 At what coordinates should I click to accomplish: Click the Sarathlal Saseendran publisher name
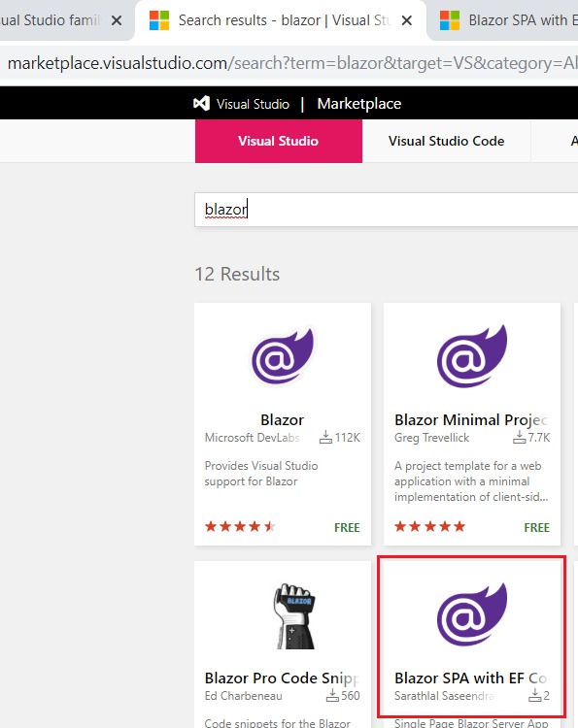point(444,696)
